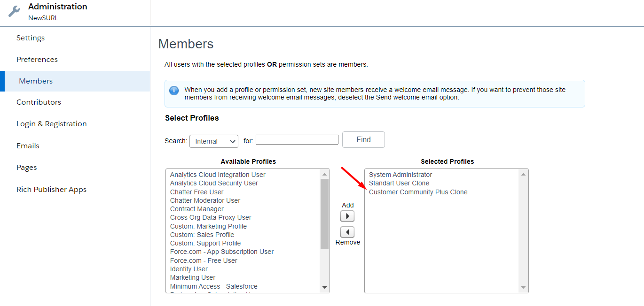
Task: Choose Custom: Marketing Profile from available list
Action: 208,226
